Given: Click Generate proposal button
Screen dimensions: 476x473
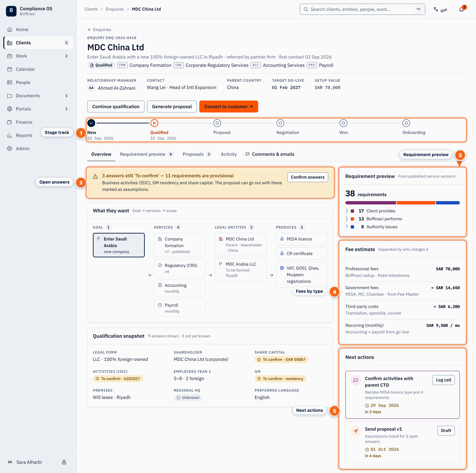Looking at the screenshot, I should point(172,107).
